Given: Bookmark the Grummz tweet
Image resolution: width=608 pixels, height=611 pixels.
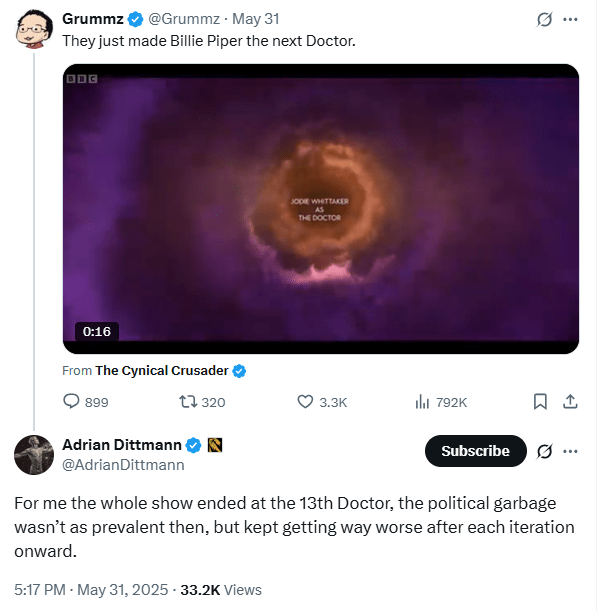Looking at the screenshot, I should (540, 402).
